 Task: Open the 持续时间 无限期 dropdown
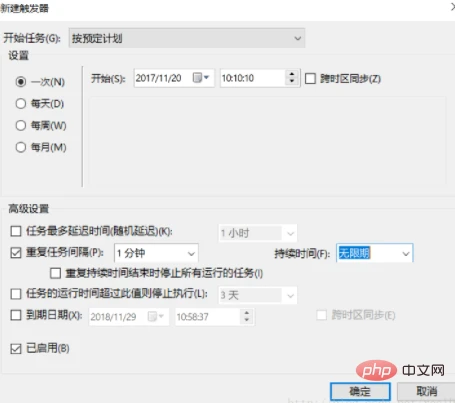(375, 253)
